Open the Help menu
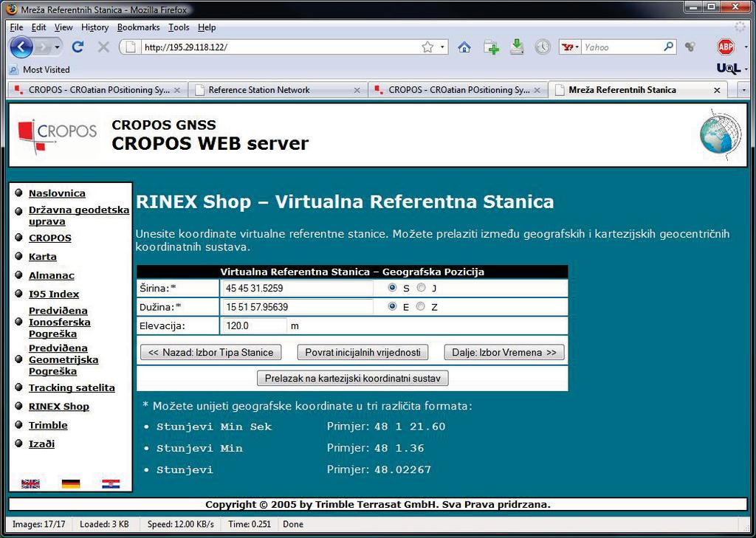 pos(207,27)
